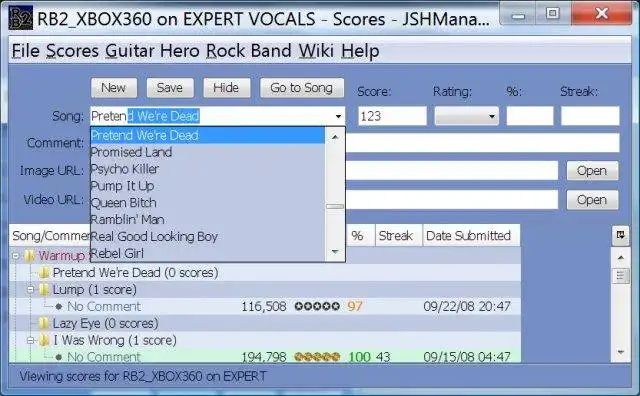Screen dimensions: 640x396
Task: Click the Streak column header
Action: click(x=399, y=236)
